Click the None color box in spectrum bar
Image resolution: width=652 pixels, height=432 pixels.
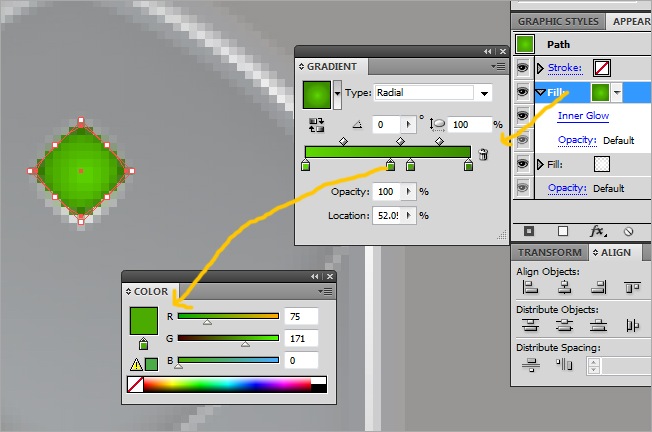coord(136,385)
